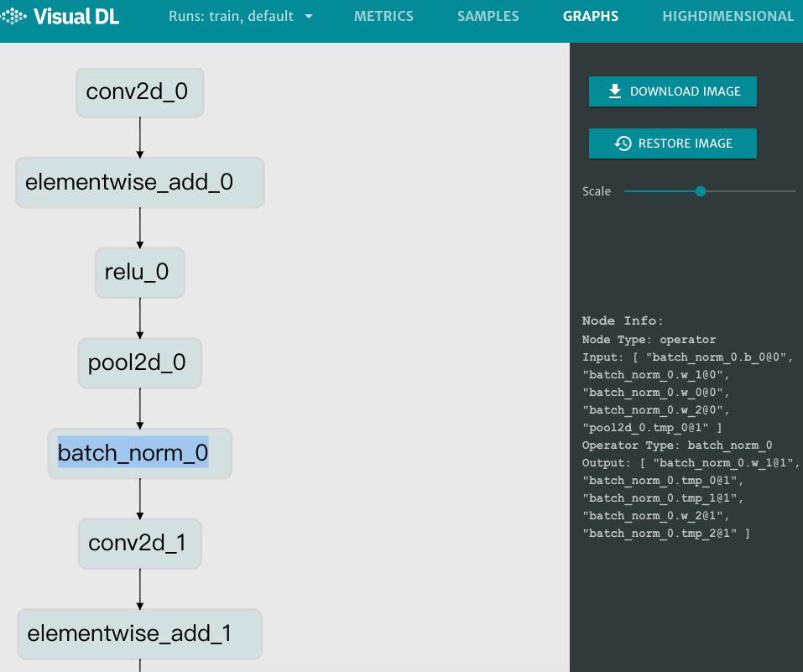Select the relu_0 node

[x=139, y=273]
